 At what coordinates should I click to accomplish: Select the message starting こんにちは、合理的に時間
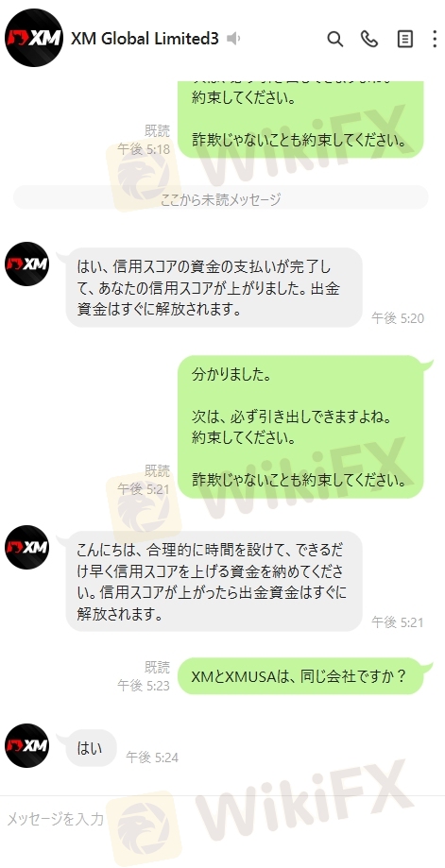(x=214, y=581)
